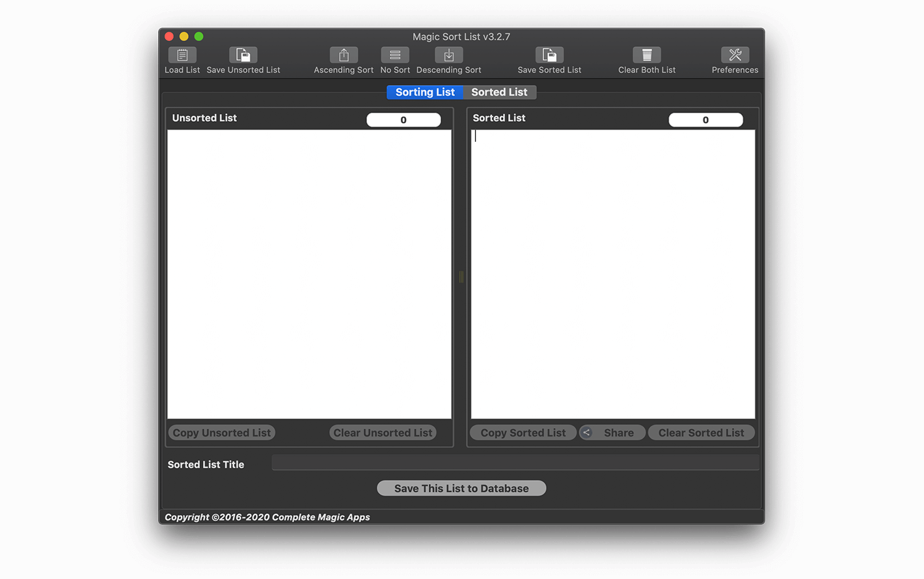Click the Sorted List item count field
The image size is (924, 579).
[x=705, y=120]
